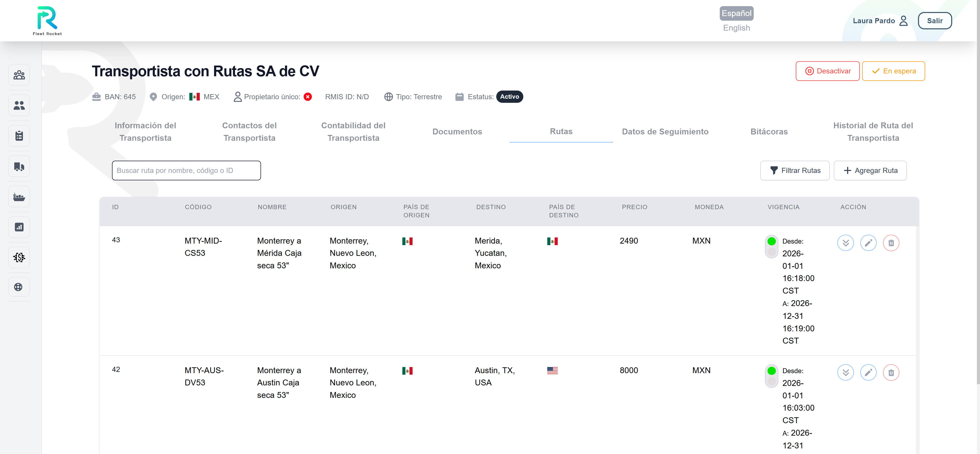Expand details of route 42 with double chevron
This screenshot has height=454, width=980.
coord(845,373)
